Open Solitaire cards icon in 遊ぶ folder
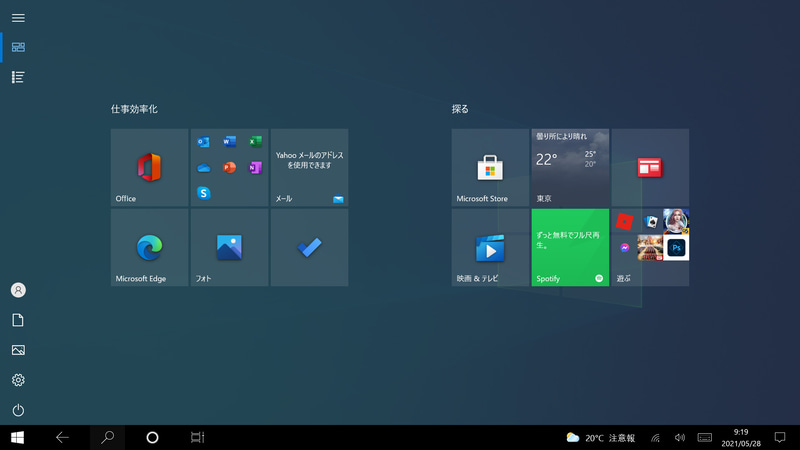The width and height of the screenshot is (800, 450). coord(651,221)
